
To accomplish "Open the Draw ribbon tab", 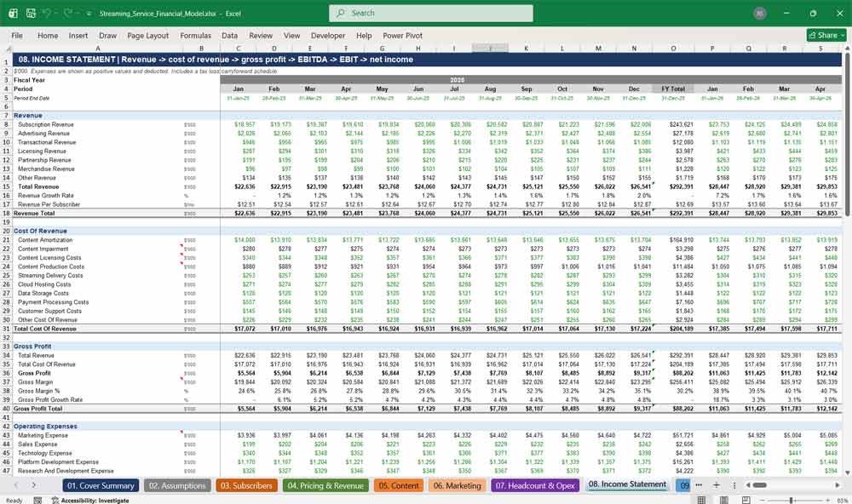I will (107, 35).
